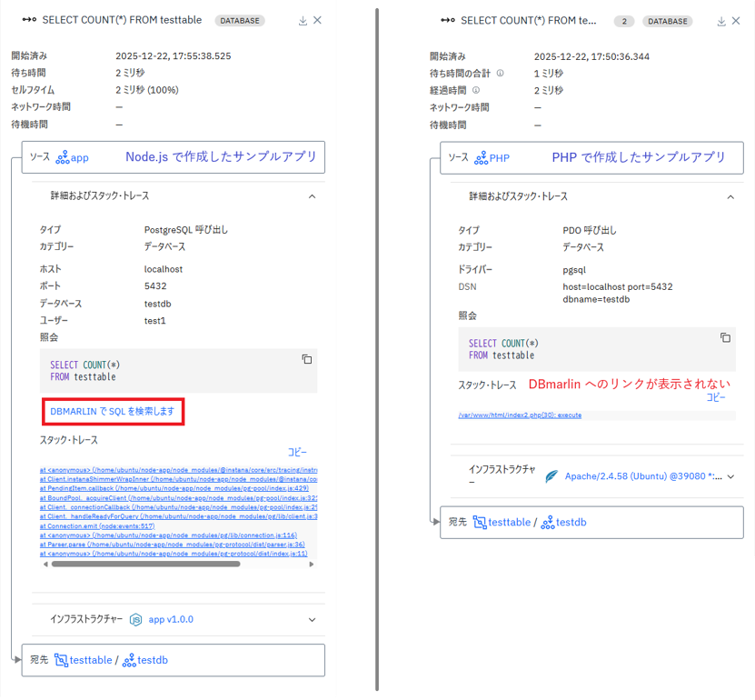Screen dimensions: 755x700
Task: Select timestamp 2025-12-22, 17:55:38.525
Action: click(174, 55)
